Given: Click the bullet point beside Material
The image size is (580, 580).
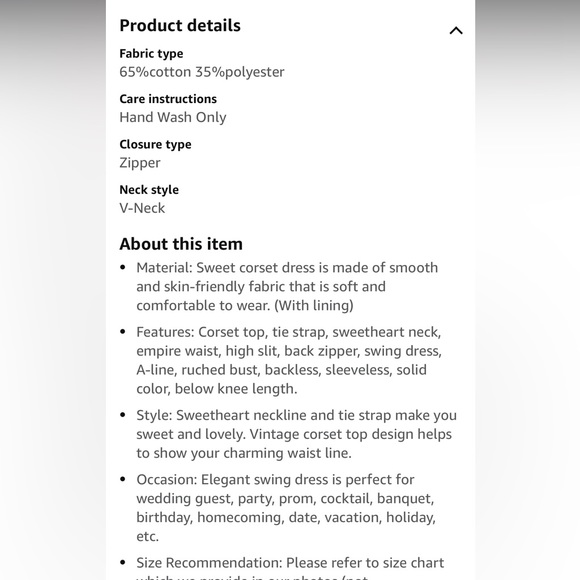Looking at the screenshot, I should pyautogui.click(x=123, y=267).
